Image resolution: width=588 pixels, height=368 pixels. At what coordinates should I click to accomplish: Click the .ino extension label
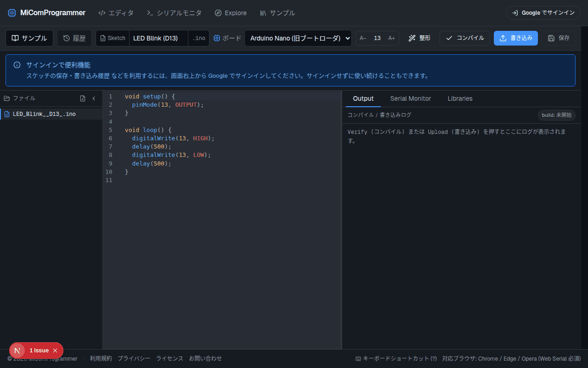199,38
